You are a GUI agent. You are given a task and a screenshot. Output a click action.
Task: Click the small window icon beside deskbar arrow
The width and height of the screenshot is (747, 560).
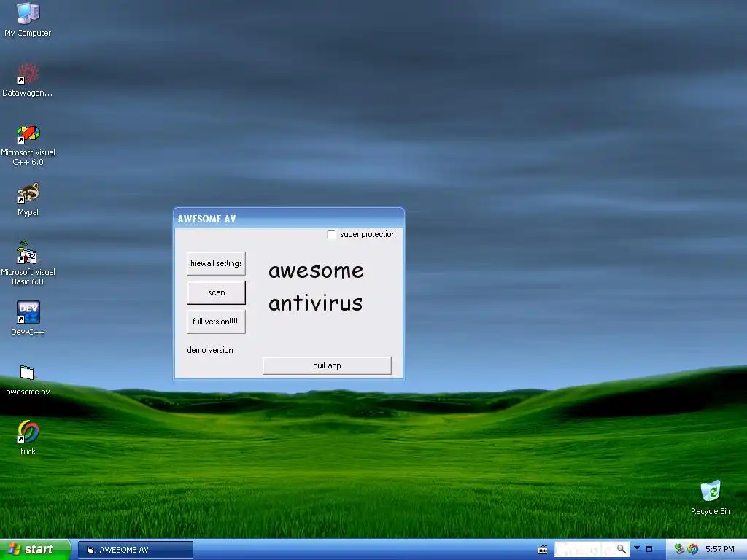649,549
